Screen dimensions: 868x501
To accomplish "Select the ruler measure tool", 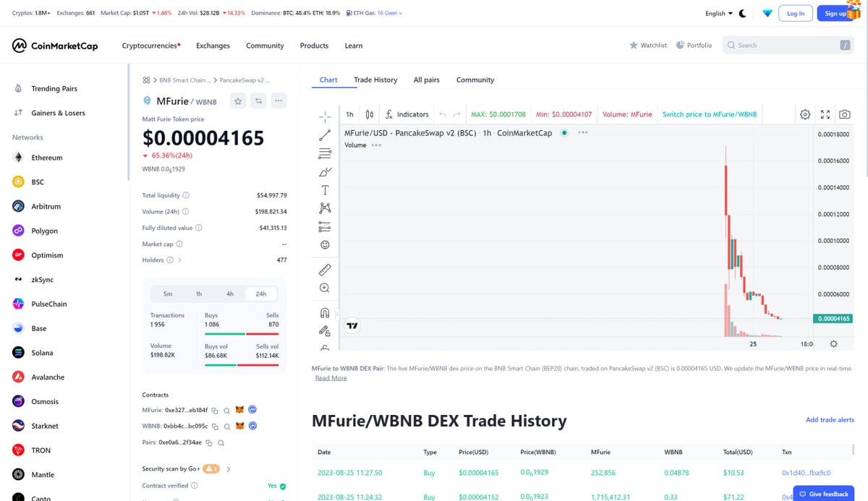I will click(x=325, y=270).
